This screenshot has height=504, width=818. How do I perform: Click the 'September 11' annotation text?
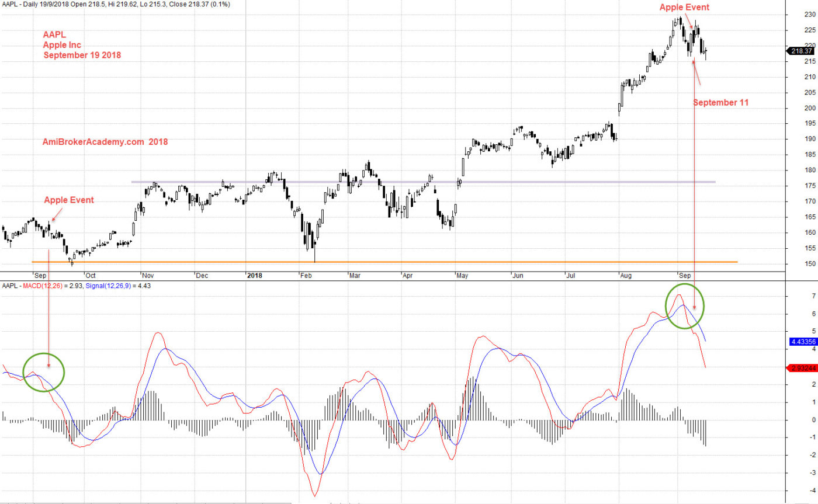point(720,102)
